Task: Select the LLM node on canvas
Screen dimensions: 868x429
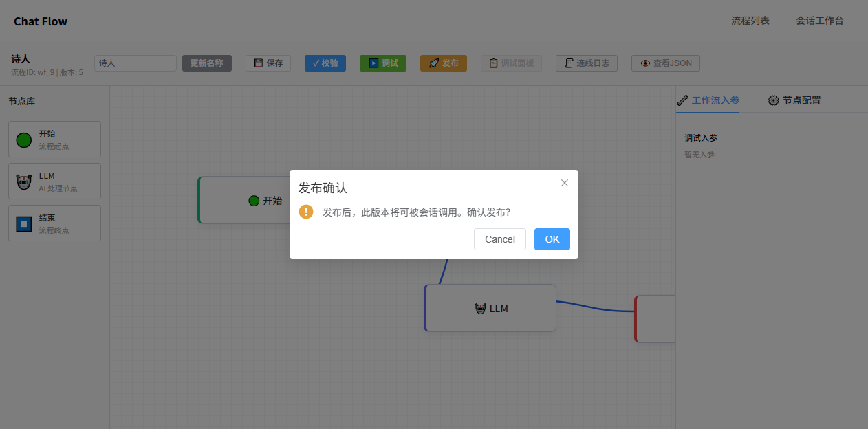Action: coord(490,308)
